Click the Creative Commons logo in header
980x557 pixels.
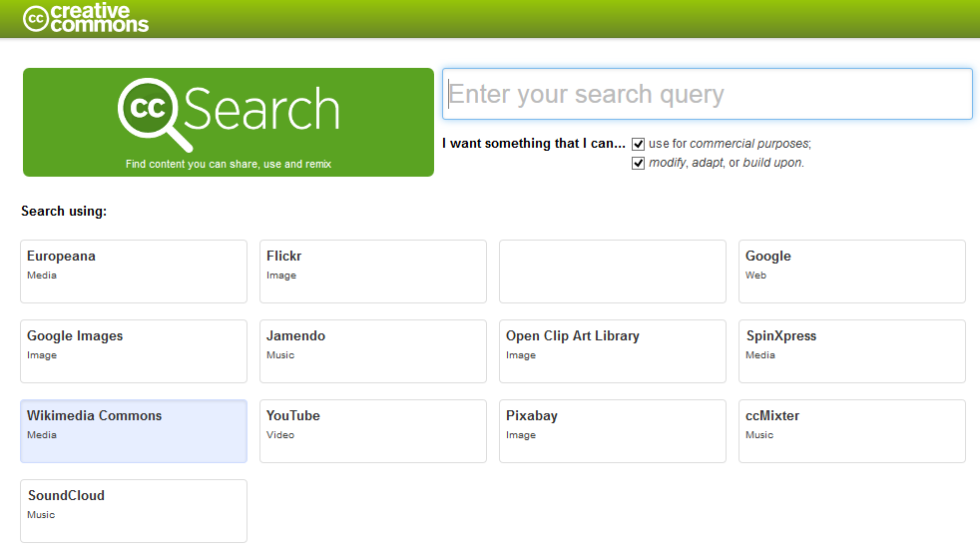[86, 18]
